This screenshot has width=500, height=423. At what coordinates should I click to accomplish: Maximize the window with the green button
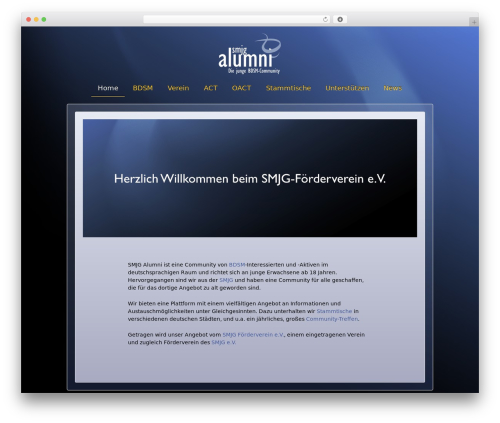tap(44, 20)
